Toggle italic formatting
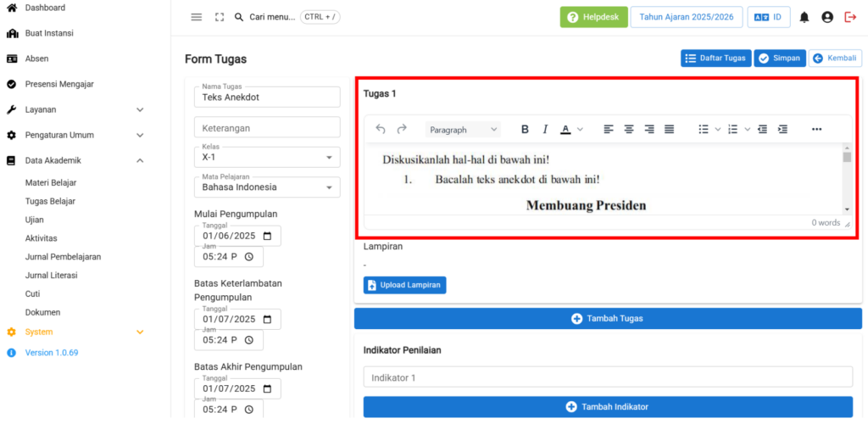This screenshot has height=424, width=868. (545, 129)
